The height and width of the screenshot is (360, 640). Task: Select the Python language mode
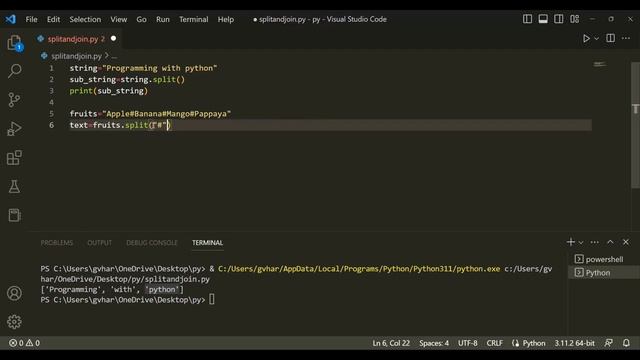[x=533, y=343]
